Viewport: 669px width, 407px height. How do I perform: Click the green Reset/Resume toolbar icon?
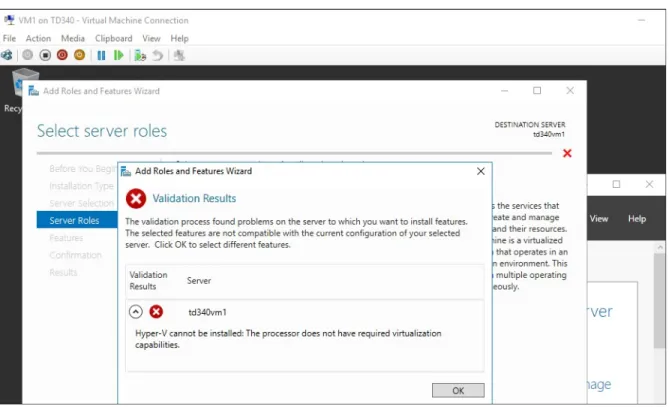[119, 55]
